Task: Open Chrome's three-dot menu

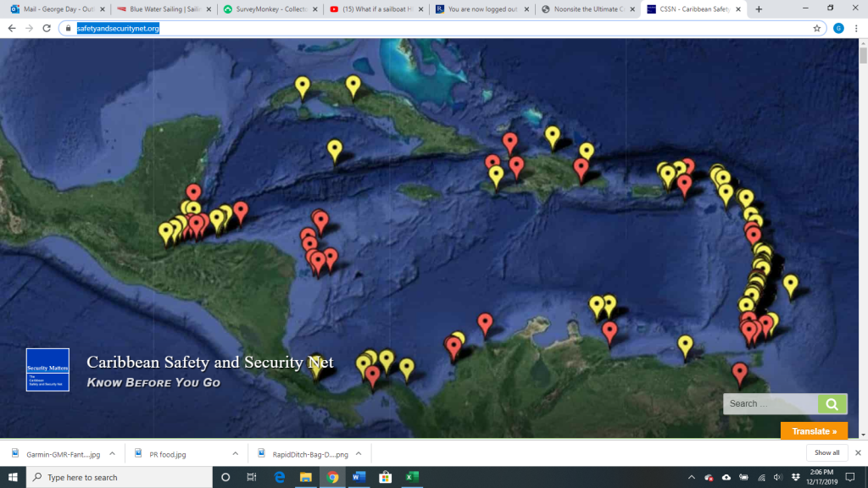Action: (x=856, y=28)
